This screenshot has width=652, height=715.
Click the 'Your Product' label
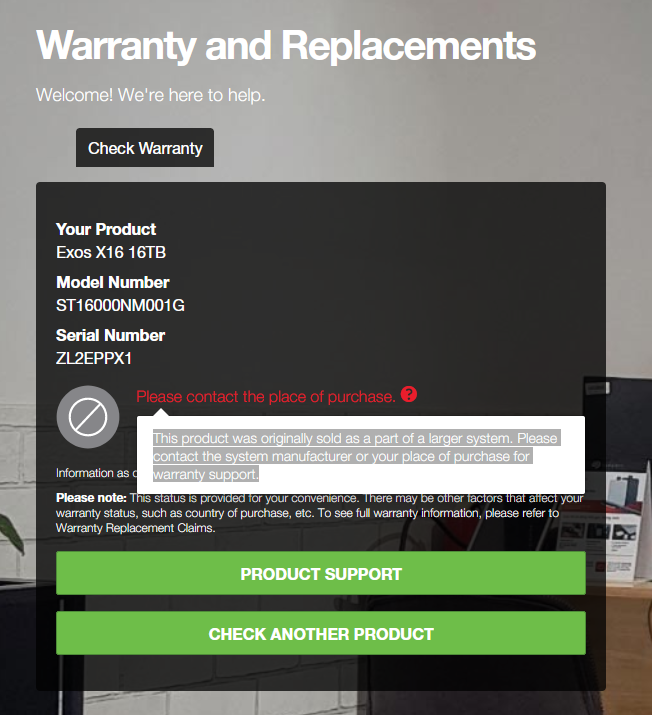(106, 229)
